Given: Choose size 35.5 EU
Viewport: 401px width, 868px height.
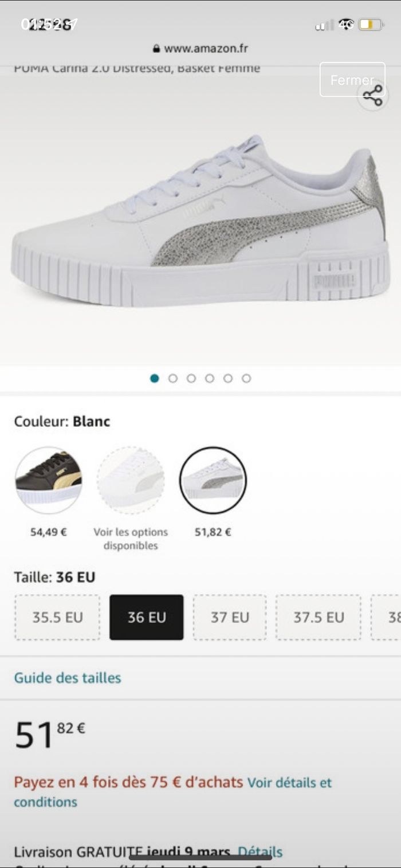Looking at the screenshot, I should click(57, 617).
